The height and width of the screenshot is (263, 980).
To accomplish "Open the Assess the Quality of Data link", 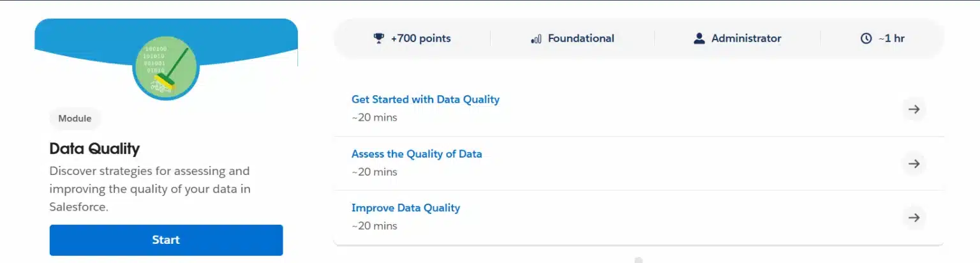I will (417, 154).
